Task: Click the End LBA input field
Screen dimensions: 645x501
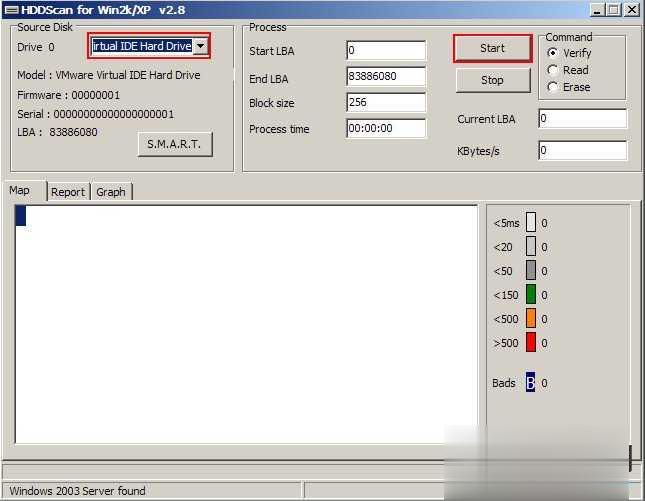Action: (386, 77)
